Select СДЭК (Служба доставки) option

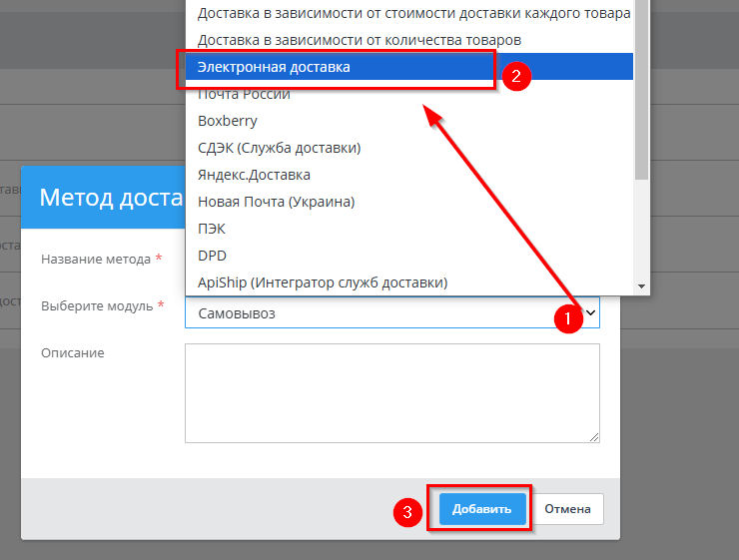[280, 148]
